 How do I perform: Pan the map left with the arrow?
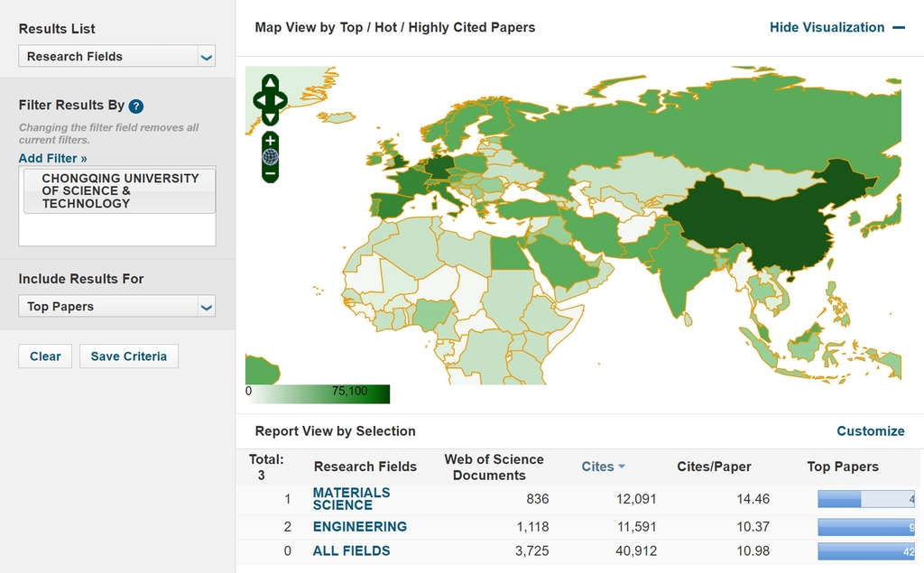258,99
